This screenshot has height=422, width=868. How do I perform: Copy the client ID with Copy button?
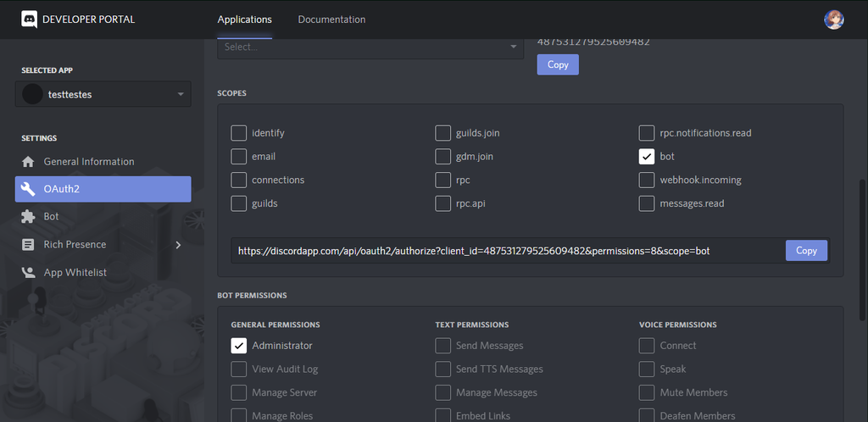tap(558, 64)
